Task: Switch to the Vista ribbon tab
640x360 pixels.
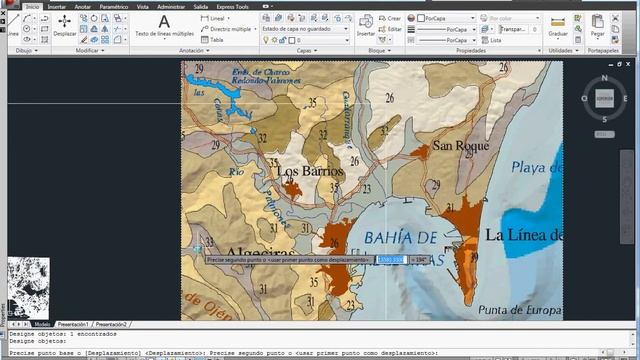Action: 142,7
